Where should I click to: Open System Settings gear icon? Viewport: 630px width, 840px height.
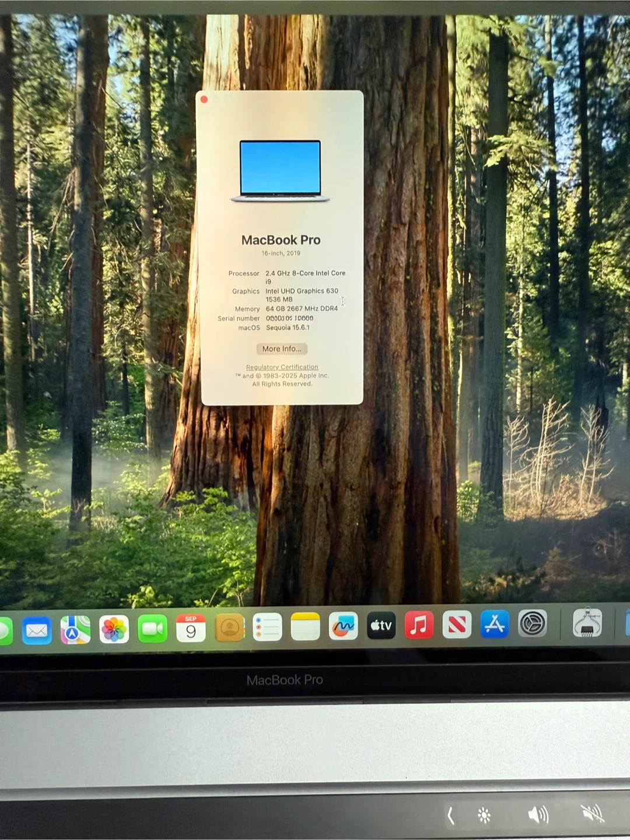533,624
